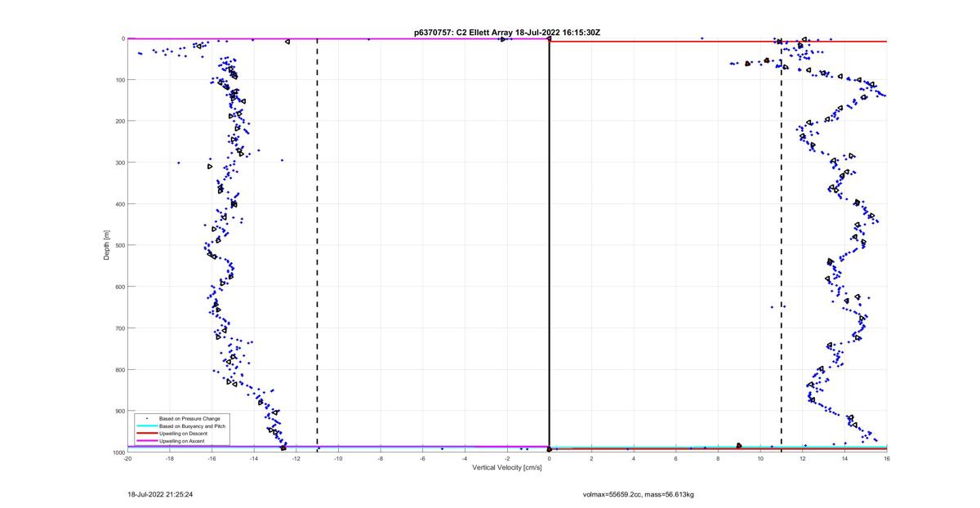Click the depth axis tick label "0" at the top

tap(122, 38)
